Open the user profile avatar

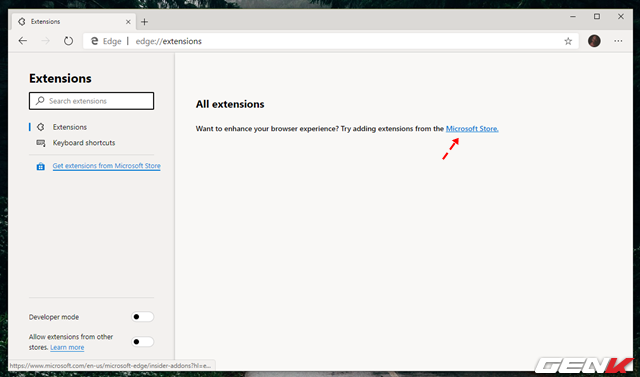point(594,41)
